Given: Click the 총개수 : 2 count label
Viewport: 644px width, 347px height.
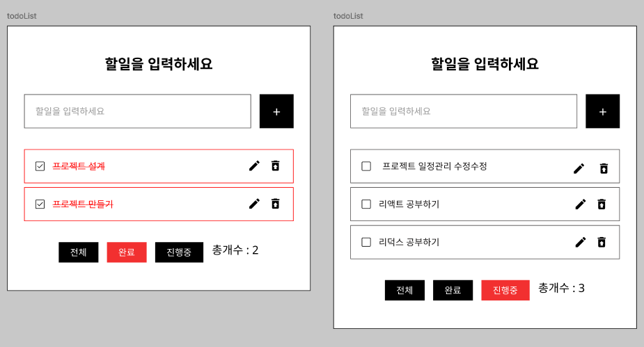Looking at the screenshot, I should (235, 250).
